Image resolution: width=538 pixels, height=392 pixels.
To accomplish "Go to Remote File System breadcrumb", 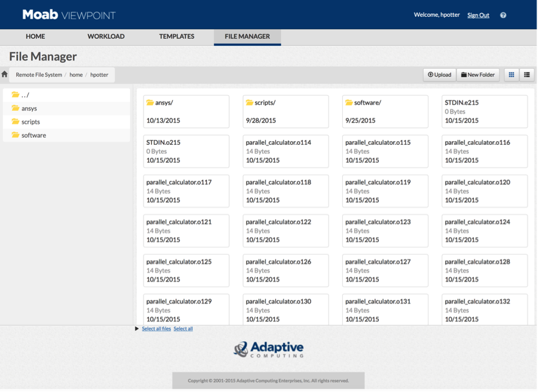I will click(x=39, y=74).
